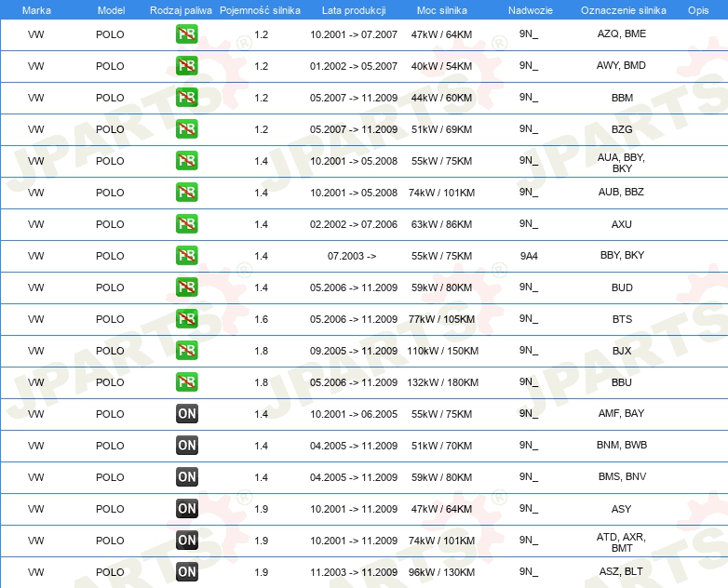Click the ON diesel icon in BMS, BNV row
This screenshot has width=728, height=588.
click(186, 476)
